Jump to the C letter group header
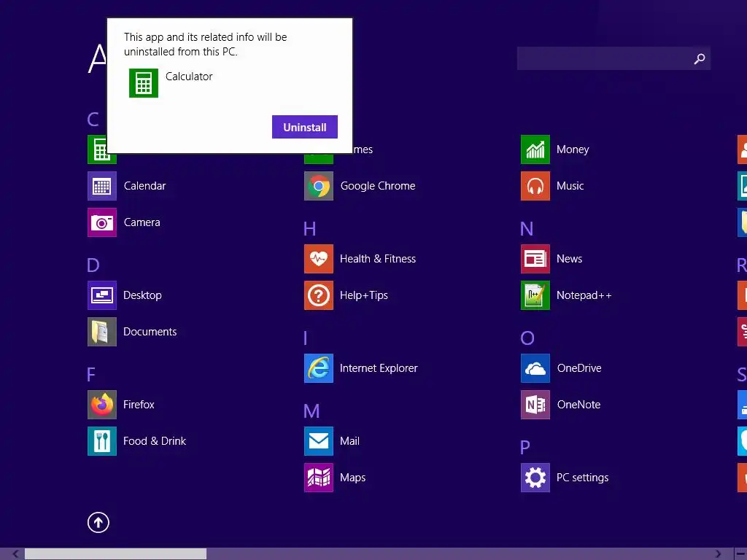This screenshot has height=560, width=747. tap(93, 119)
